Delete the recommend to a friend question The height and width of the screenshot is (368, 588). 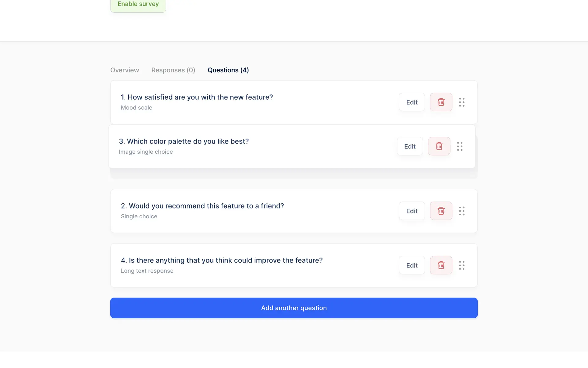(x=441, y=211)
